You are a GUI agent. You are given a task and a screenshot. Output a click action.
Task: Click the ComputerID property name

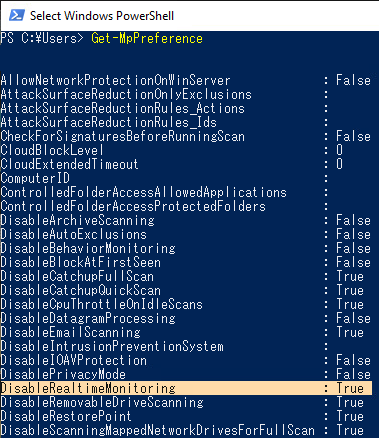pyautogui.click(x=35, y=178)
